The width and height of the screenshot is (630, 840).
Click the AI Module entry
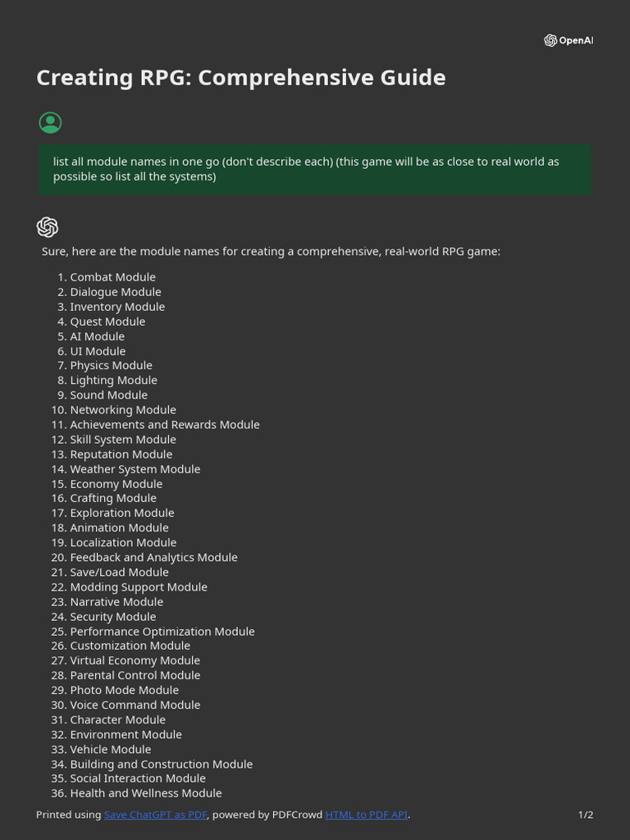tap(98, 336)
